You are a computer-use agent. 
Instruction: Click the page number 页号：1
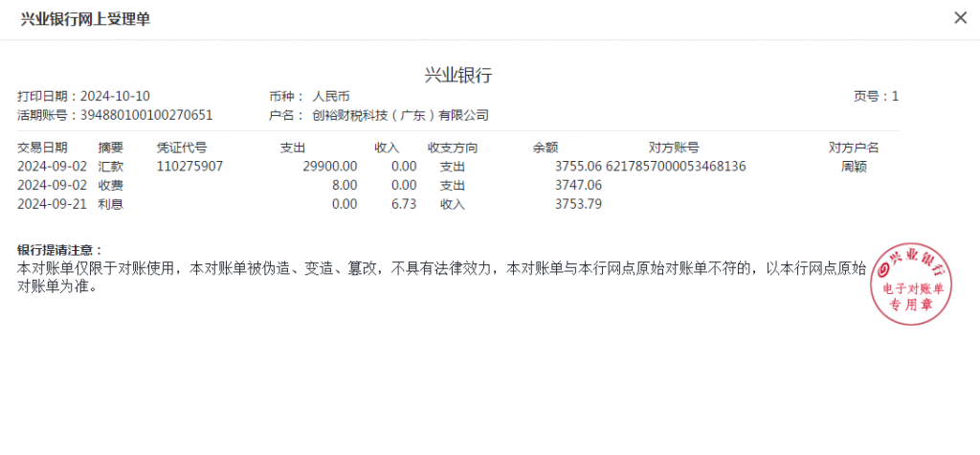(x=876, y=97)
